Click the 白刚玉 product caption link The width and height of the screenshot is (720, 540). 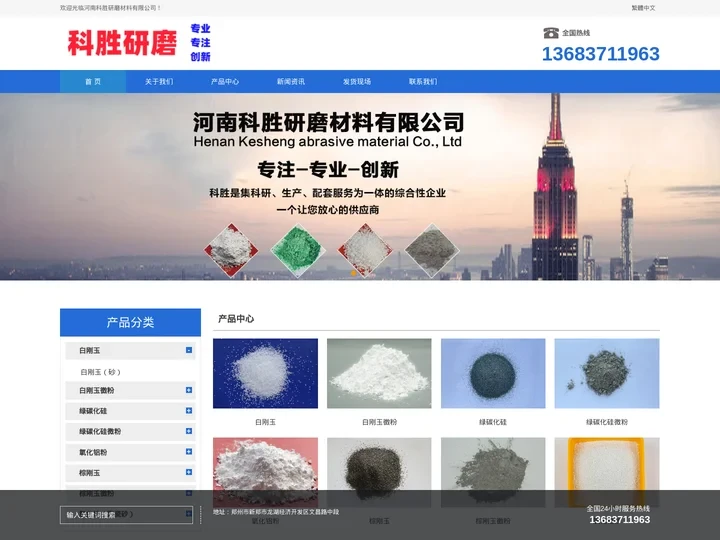[265, 422]
